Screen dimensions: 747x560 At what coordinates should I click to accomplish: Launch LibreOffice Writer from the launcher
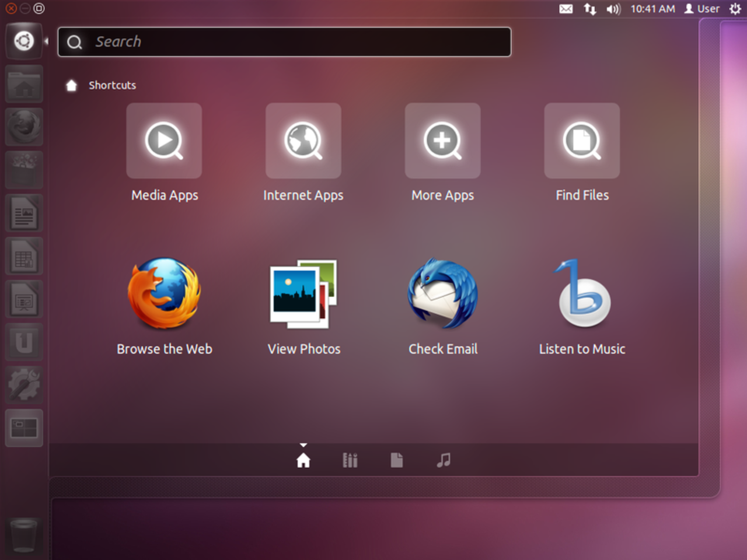[24, 213]
